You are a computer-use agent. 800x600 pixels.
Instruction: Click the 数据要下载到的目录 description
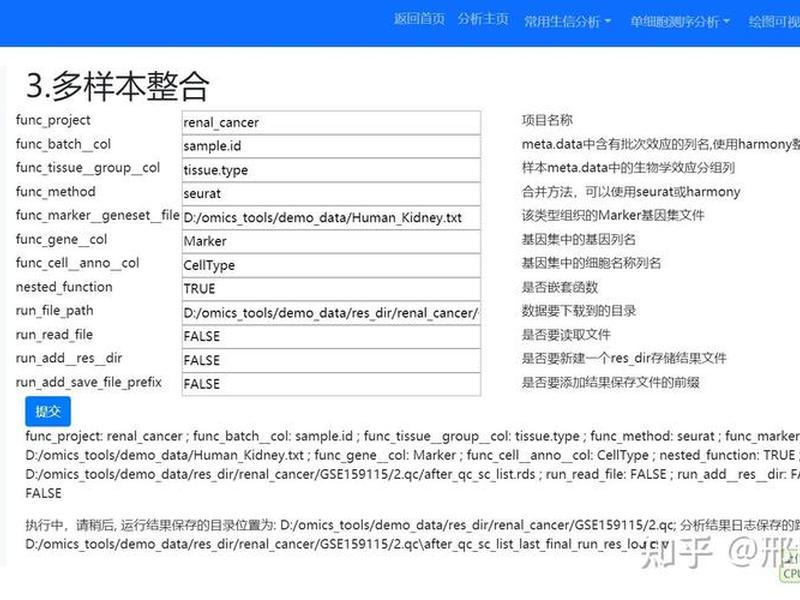(579, 311)
